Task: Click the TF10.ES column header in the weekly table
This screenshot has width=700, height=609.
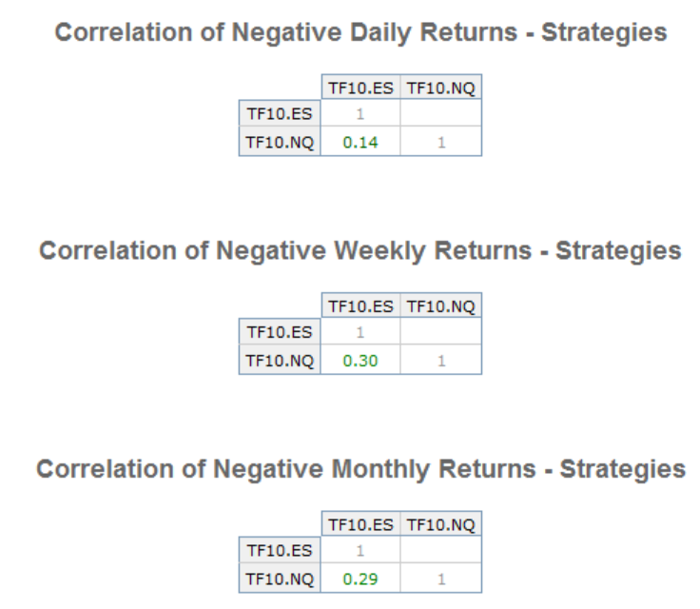Action: pos(360,306)
